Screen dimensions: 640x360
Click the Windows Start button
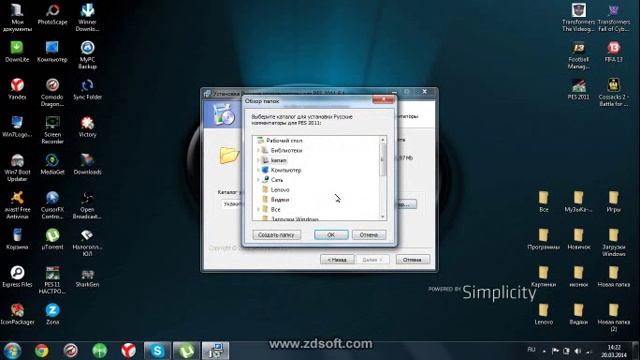[x=12, y=351]
